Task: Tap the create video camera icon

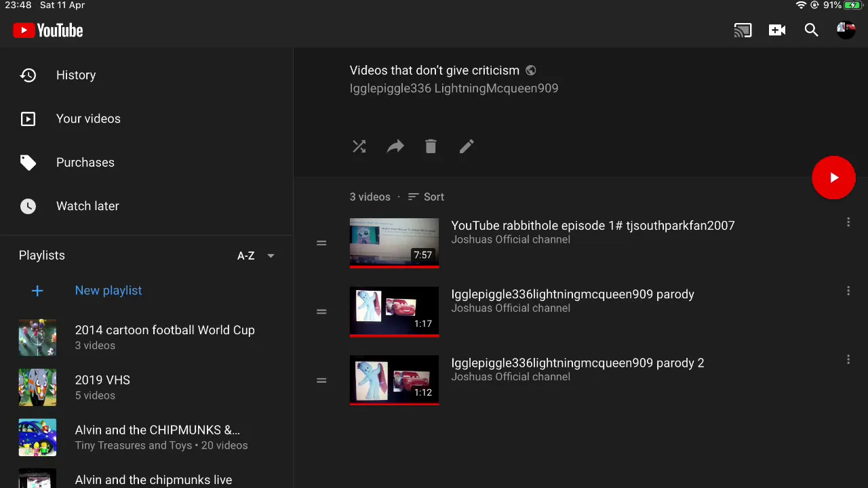Action: click(x=777, y=30)
